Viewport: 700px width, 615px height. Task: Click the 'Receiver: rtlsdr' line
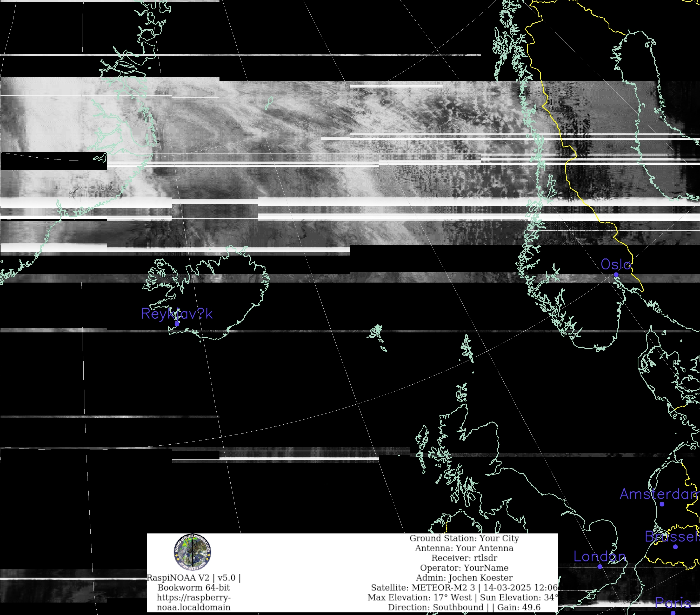pyautogui.click(x=464, y=558)
